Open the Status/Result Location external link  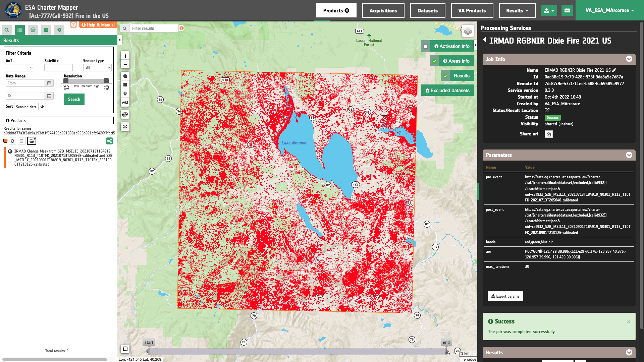point(547,110)
